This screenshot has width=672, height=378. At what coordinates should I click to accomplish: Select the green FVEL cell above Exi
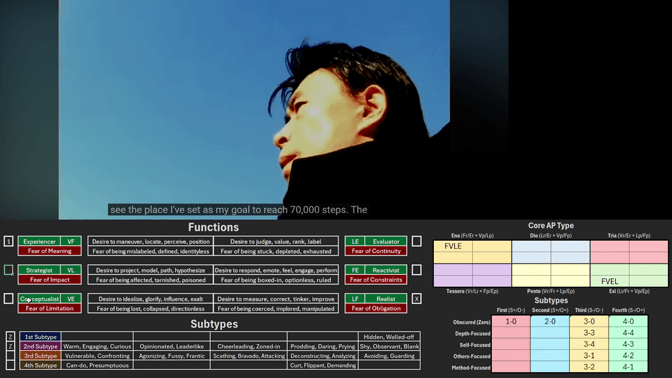coord(609,281)
